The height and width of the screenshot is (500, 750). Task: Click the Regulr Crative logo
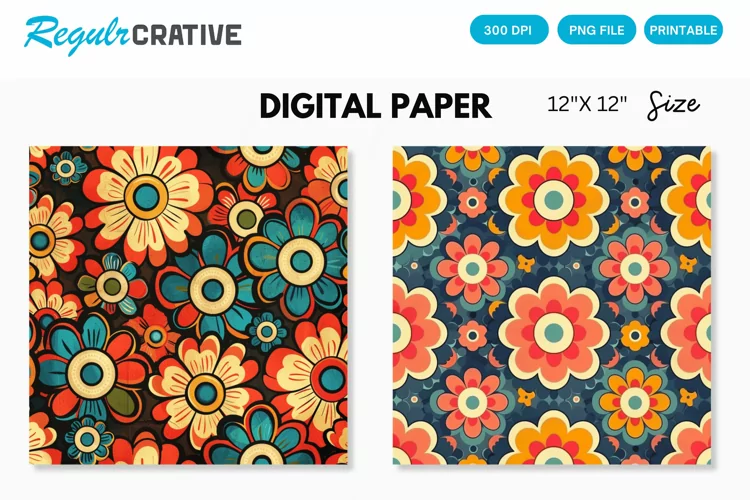pyautogui.click(x=133, y=34)
